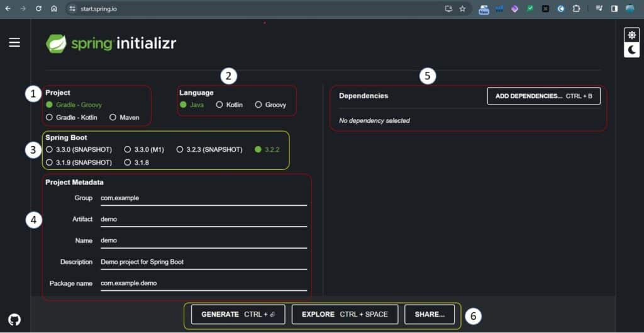Open the hamburger menu icon
644x333 pixels.
[x=14, y=43]
